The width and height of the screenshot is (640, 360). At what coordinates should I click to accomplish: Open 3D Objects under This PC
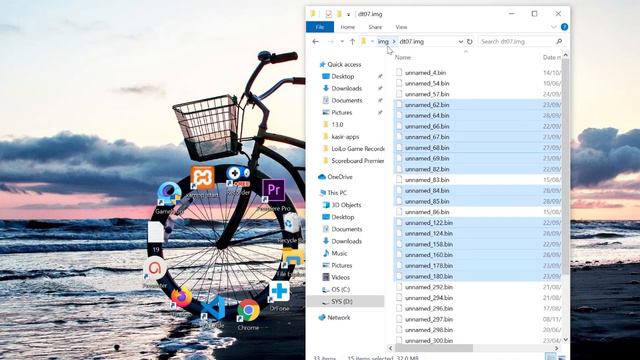[x=346, y=205]
